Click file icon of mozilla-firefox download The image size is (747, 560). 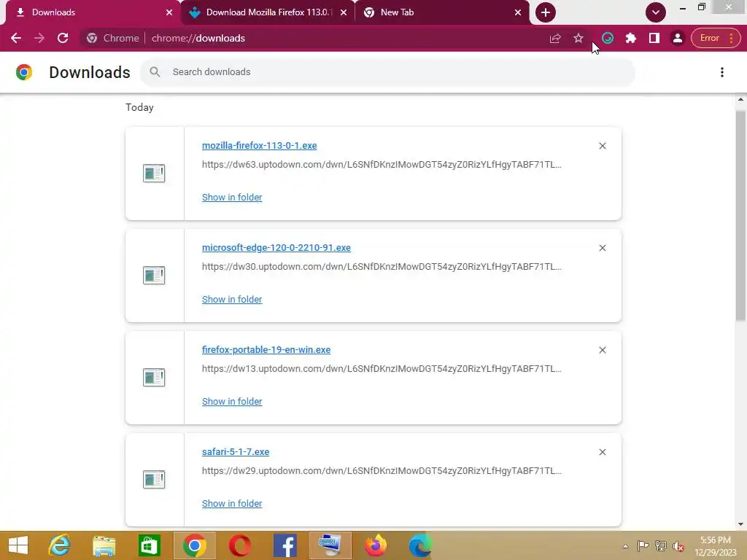[154, 174]
